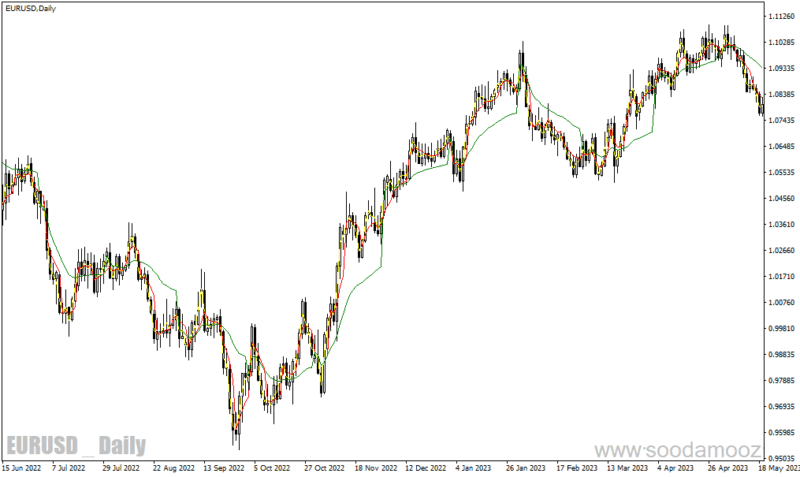The height and width of the screenshot is (477, 800).
Task: Click the 22 Aug 2022 date label
Action: click(x=173, y=468)
